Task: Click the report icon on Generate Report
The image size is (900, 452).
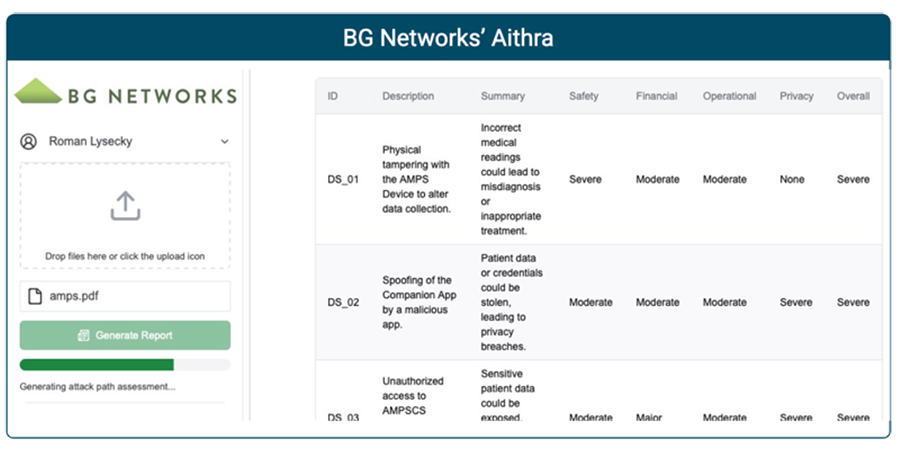Action: click(85, 336)
